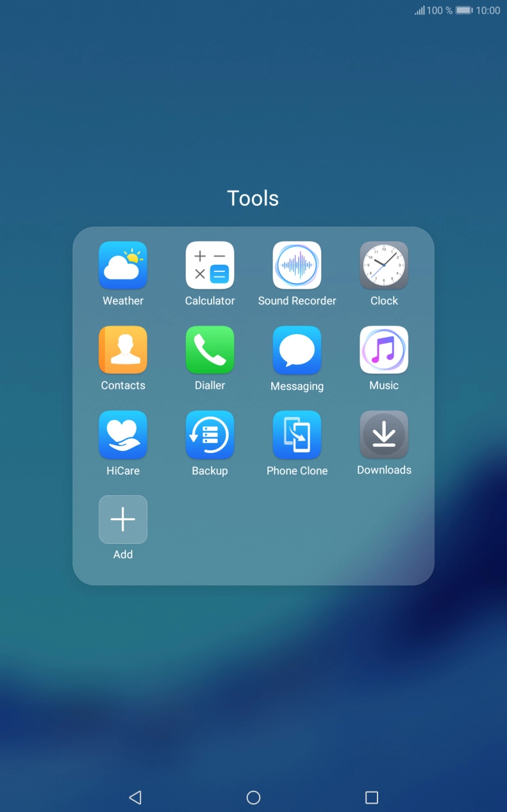Open the Contacts app
This screenshot has width=507, height=812.
[x=123, y=350]
